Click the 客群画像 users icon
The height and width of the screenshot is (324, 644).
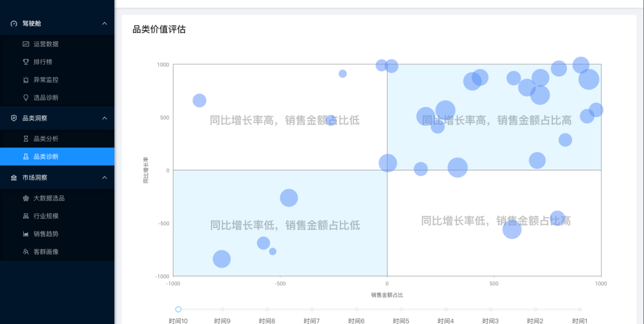[26, 252]
